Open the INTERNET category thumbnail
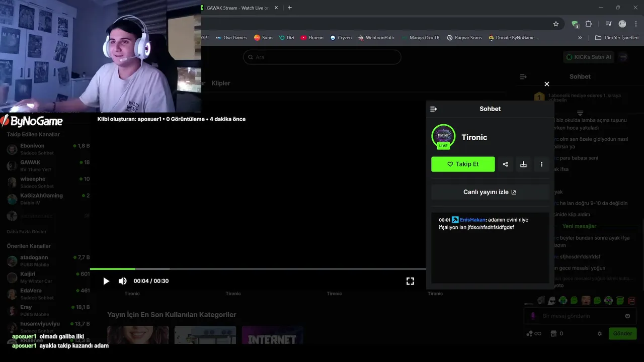This screenshot has height=362, width=644. pos(272,335)
